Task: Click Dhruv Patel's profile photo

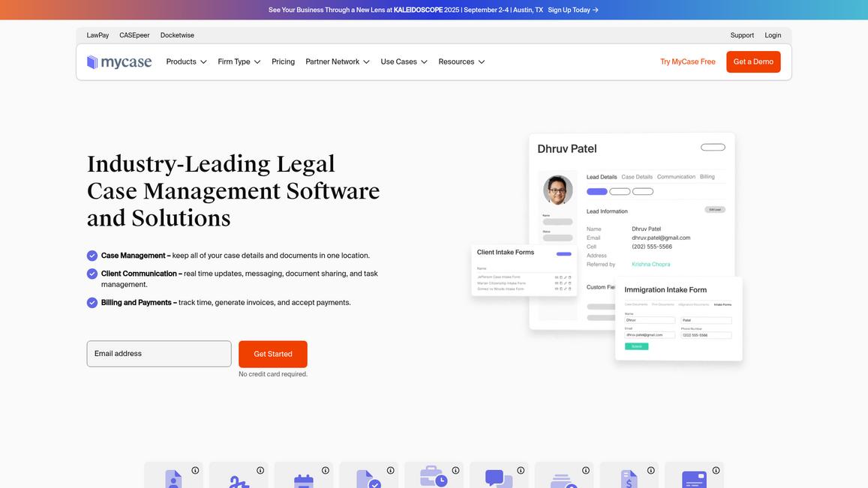Action: (557, 190)
